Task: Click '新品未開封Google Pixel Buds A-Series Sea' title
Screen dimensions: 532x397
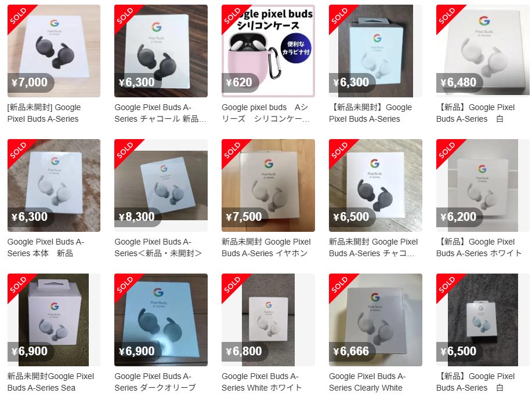Action: [x=50, y=382]
